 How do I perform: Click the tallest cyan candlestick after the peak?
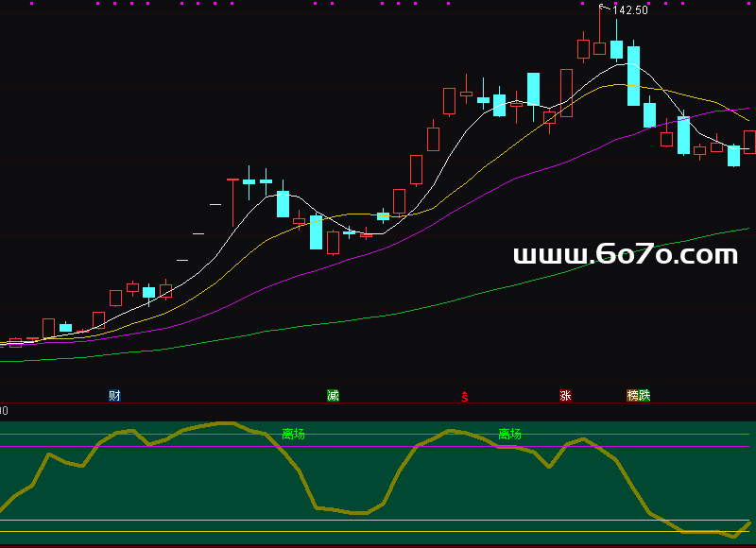(x=633, y=76)
